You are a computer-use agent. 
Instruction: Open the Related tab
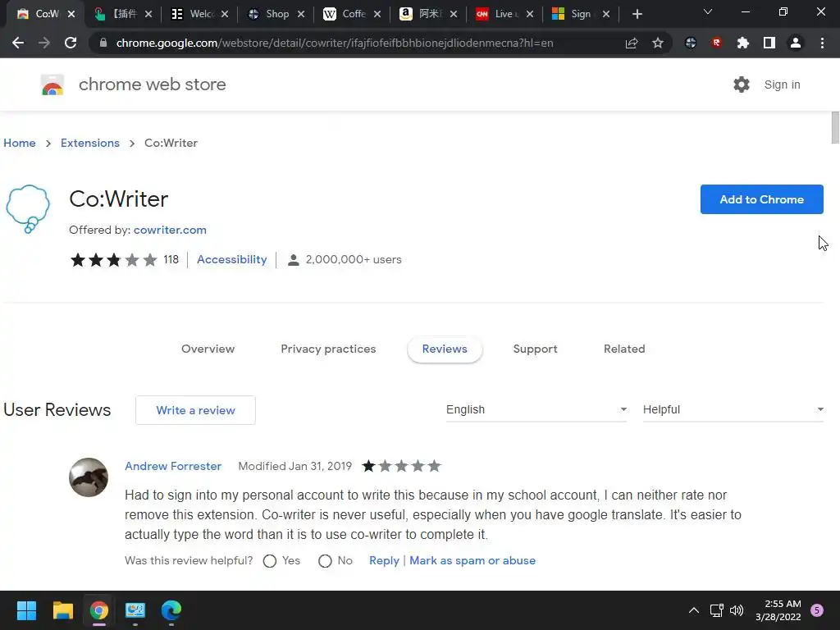[x=624, y=349]
